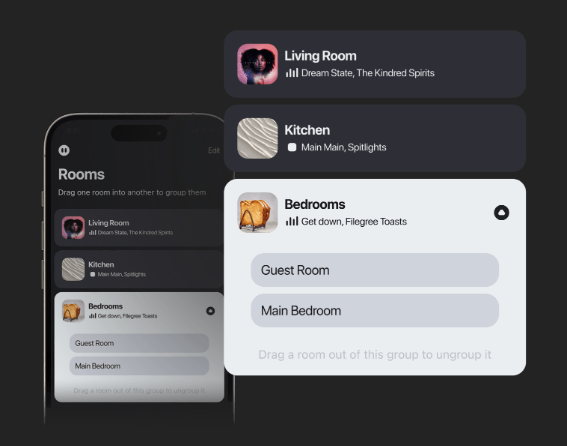This screenshot has height=446, width=567.
Task: Select the large Kitchen title text
Action: 307,130
